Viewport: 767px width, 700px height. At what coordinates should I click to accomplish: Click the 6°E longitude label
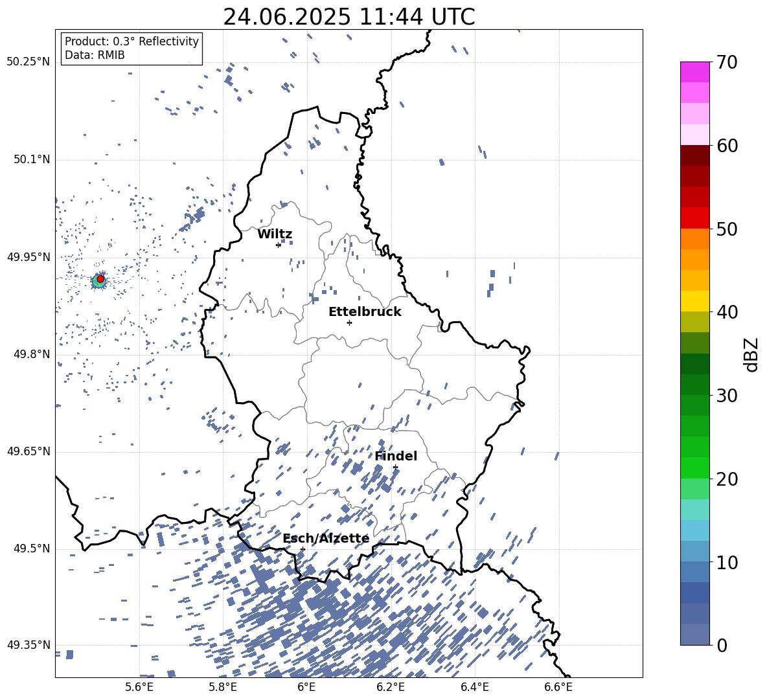(x=306, y=687)
